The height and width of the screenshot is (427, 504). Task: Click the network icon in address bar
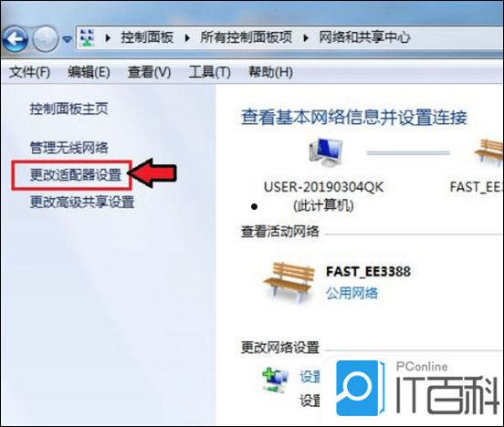pos(87,38)
